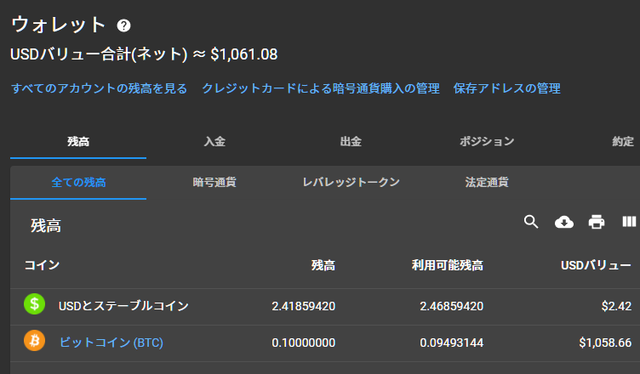
Task: Click the $1,058.66 USD value
Action: pos(605,343)
